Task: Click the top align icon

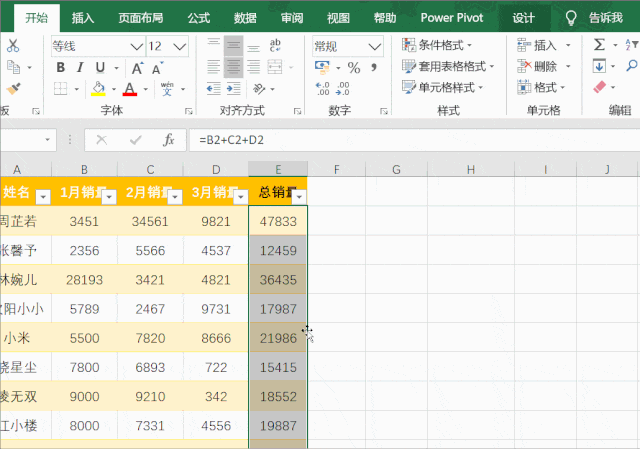Action: tap(213, 45)
